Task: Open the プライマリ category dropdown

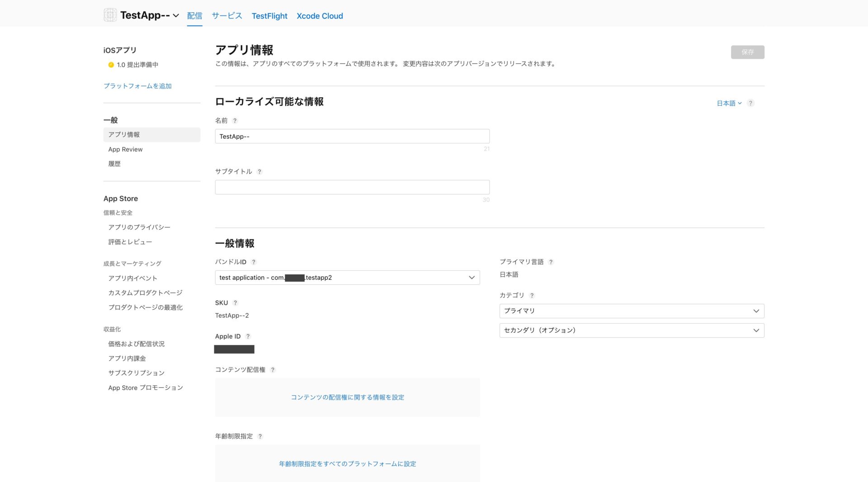Action: click(x=632, y=311)
